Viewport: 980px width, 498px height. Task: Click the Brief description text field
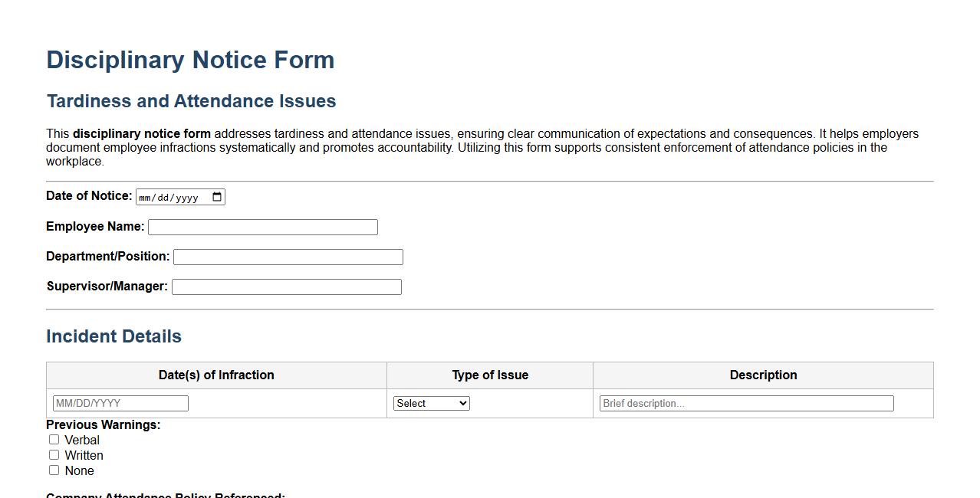tap(746, 402)
